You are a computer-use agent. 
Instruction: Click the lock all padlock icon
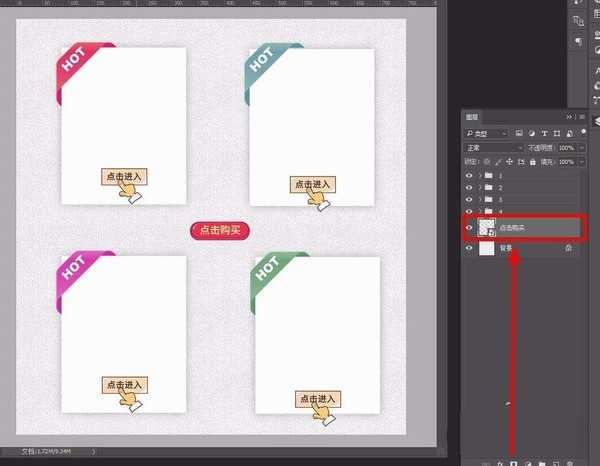tap(533, 162)
